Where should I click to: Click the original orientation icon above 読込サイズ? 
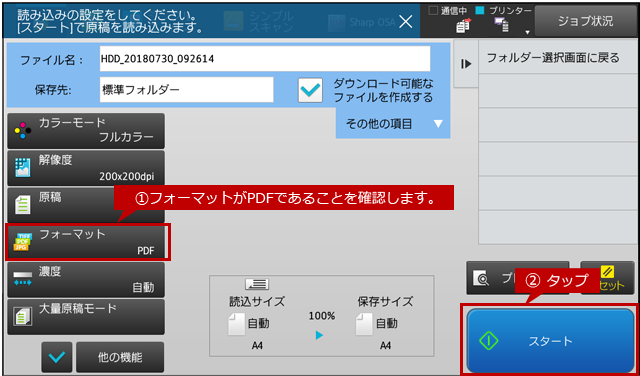[x=257, y=284]
